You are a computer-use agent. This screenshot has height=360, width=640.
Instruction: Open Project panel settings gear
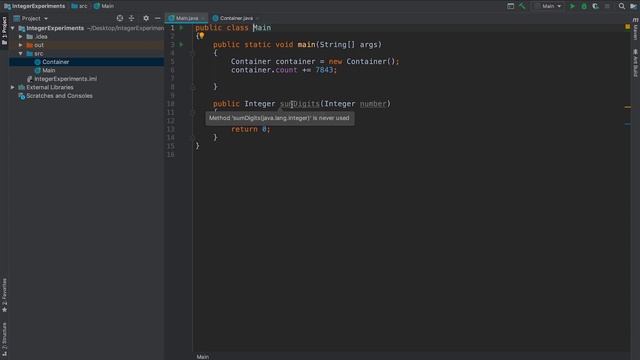[x=146, y=18]
